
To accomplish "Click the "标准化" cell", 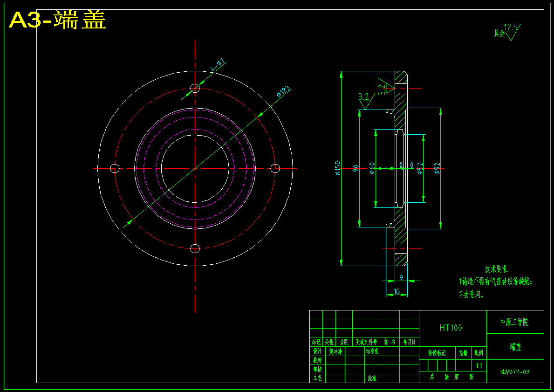I will [x=372, y=351].
